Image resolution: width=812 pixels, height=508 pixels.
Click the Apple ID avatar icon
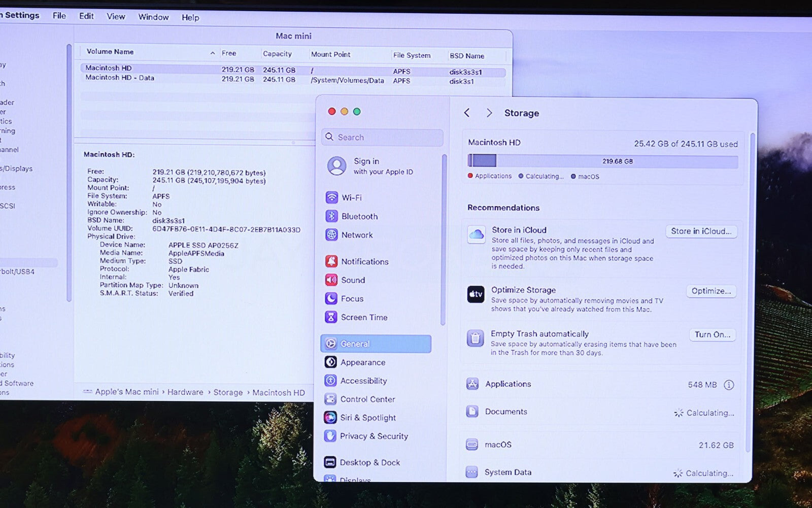click(x=336, y=166)
